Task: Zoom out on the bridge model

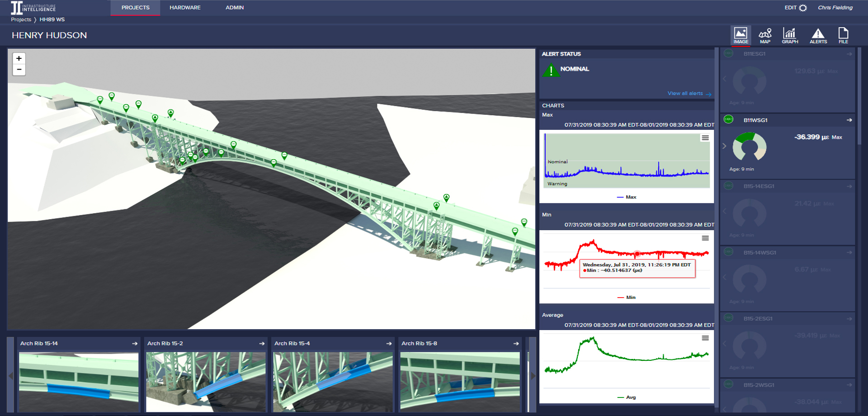Action: tap(19, 70)
